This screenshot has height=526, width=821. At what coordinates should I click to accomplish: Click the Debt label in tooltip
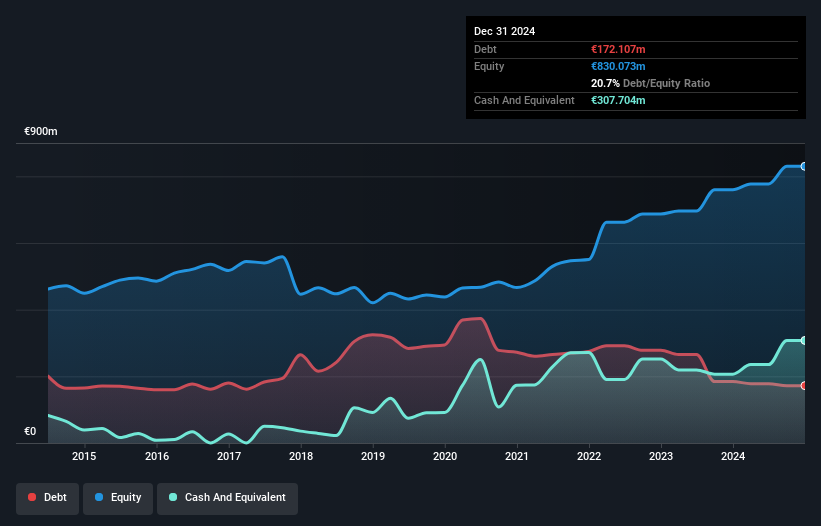coord(485,49)
